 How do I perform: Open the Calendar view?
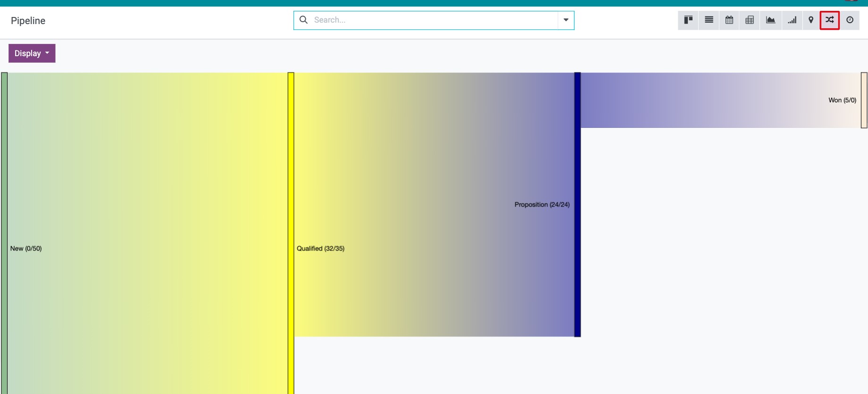pyautogui.click(x=729, y=20)
